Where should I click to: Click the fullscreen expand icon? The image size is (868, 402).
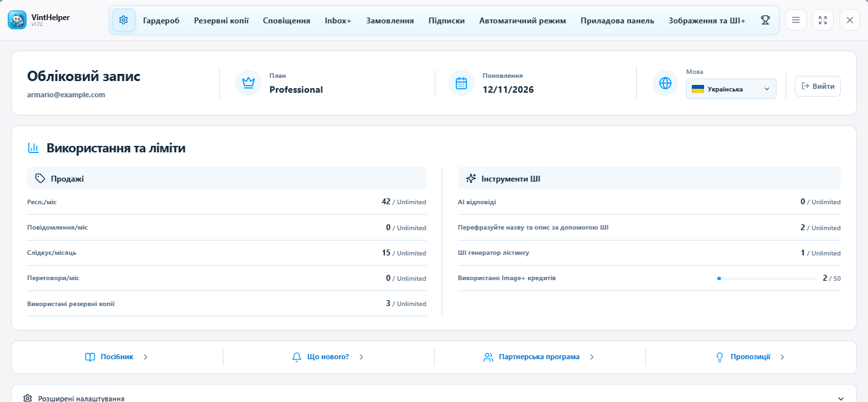pyautogui.click(x=823, y=20)
